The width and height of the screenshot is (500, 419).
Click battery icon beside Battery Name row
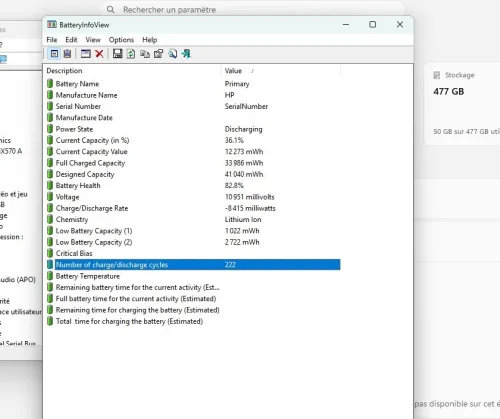point(50,84)
